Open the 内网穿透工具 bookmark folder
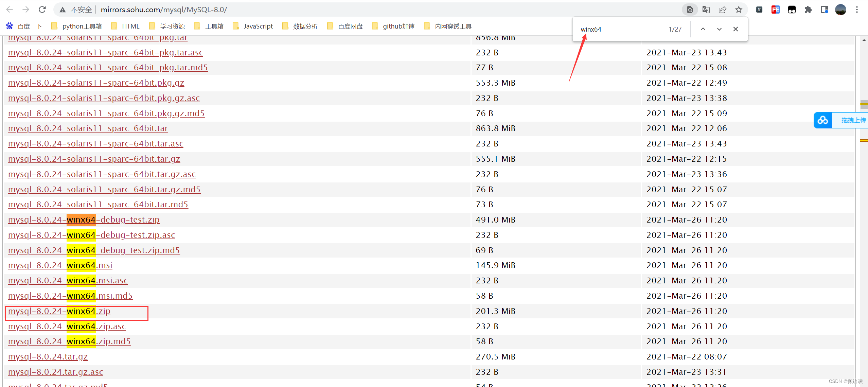Screen dimensions: 868x387 pos(448,26)
